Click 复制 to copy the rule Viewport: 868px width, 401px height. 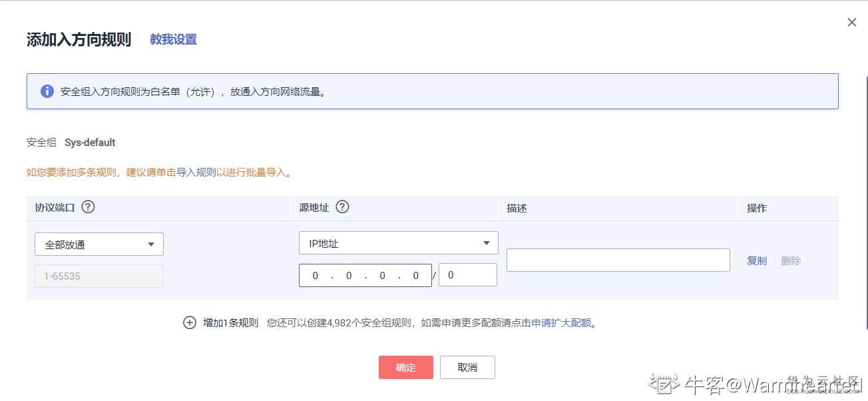tap(757, 260)
